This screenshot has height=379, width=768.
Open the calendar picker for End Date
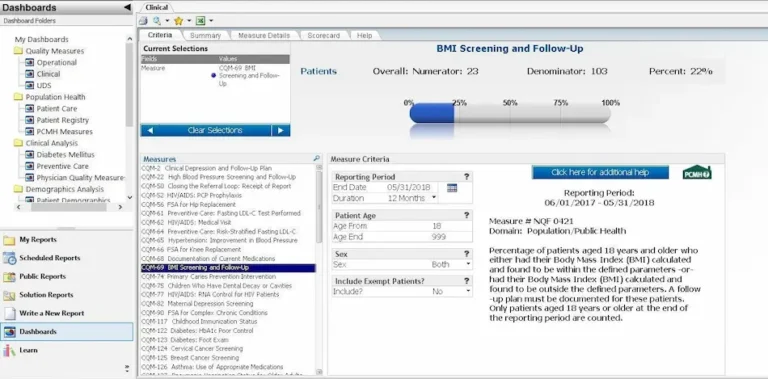[452, 188]
